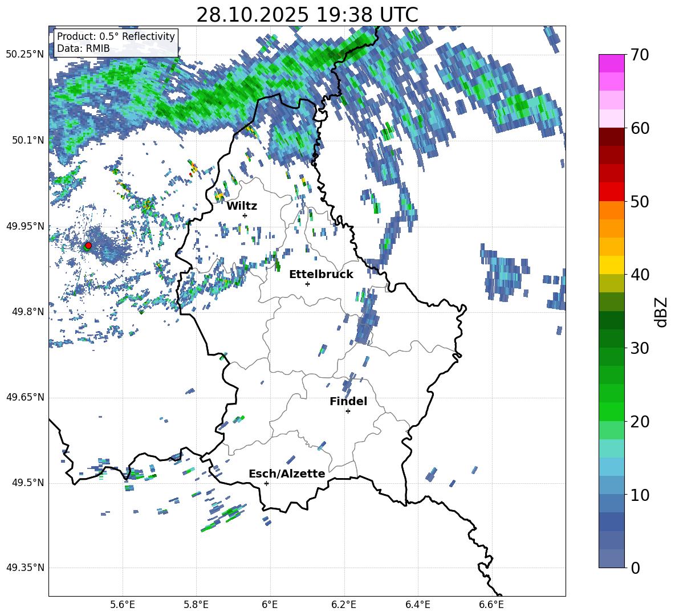Click the Wiltz station cross marker

coord(245,215)
